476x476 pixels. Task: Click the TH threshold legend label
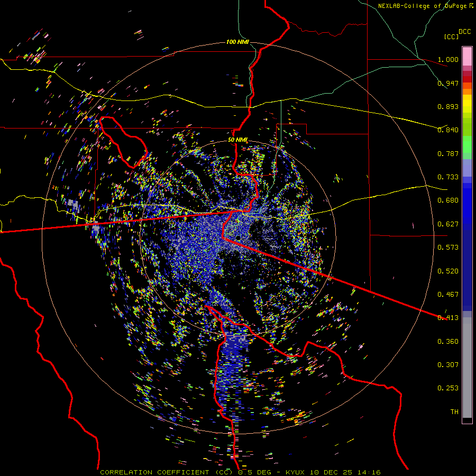(454, 412)
